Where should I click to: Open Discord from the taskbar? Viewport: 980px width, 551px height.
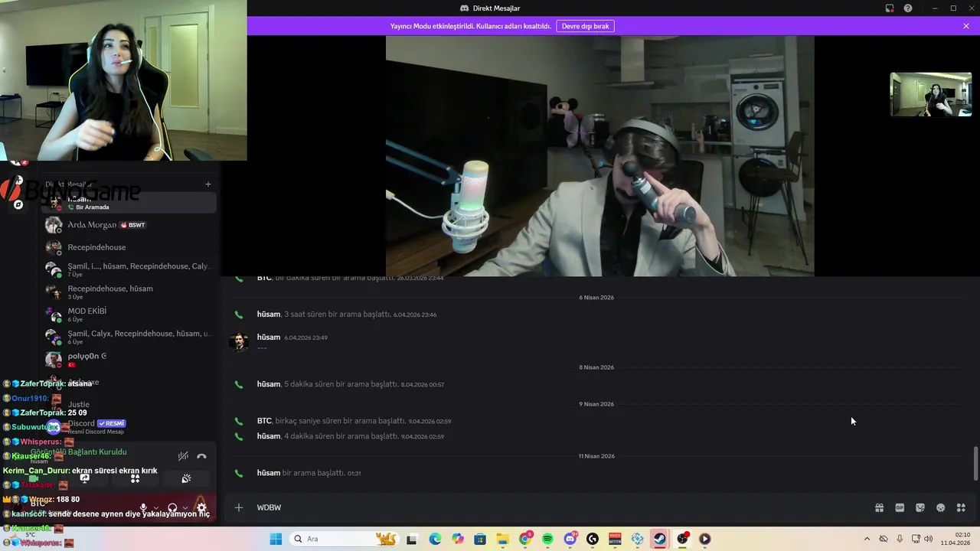(570, 539)
